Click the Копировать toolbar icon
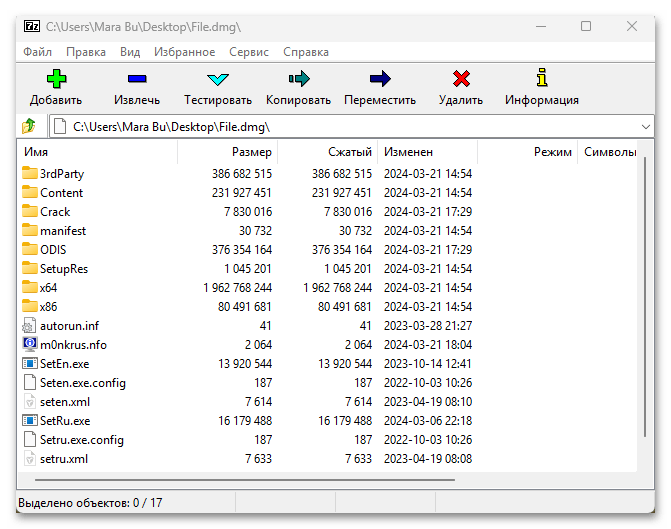The height and width of the screenshot is (529, 671). (x=299, y=79)
